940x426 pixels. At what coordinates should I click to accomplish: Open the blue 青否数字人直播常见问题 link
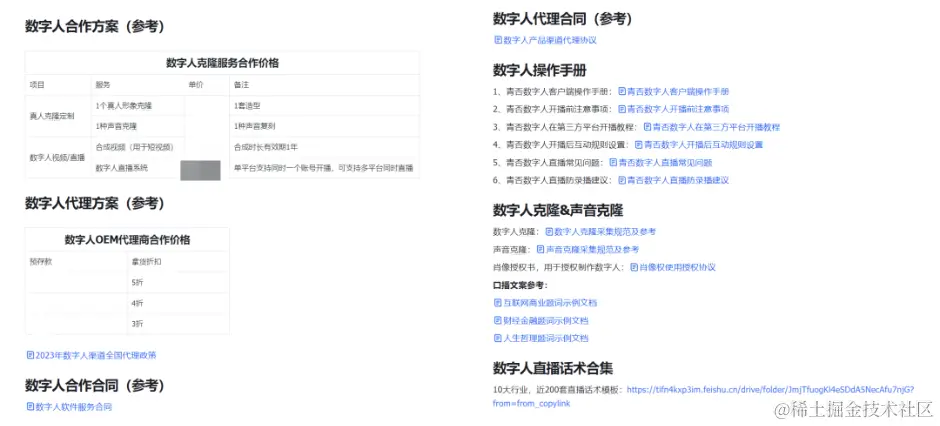[x=661, y=162]
